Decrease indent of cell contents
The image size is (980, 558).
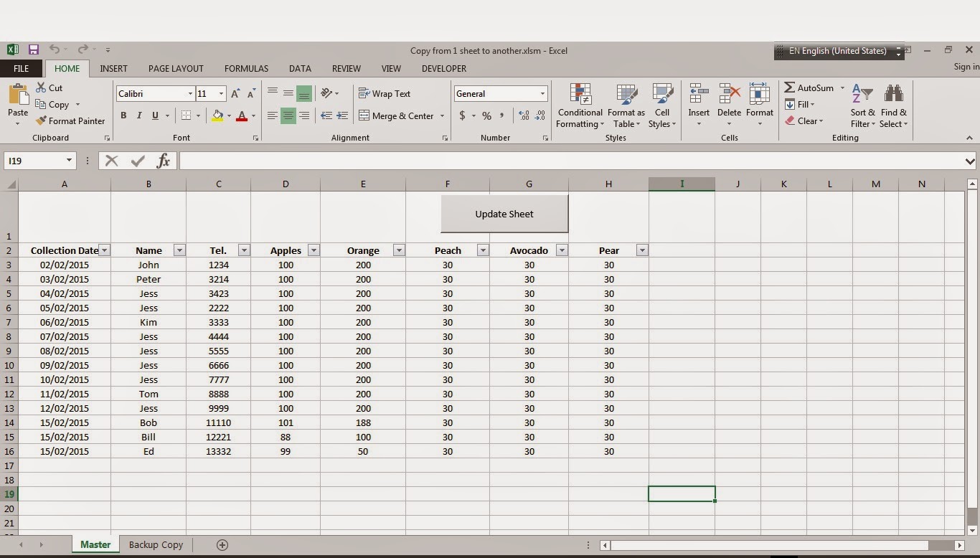point(326,115)
